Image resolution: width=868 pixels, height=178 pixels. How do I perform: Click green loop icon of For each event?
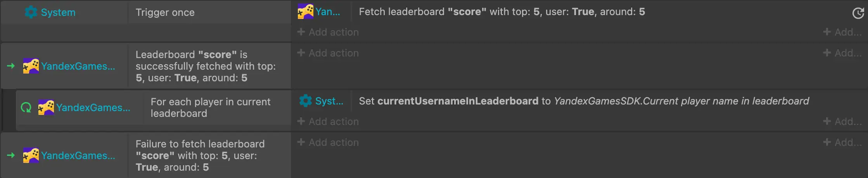click(x=26, y=108)
